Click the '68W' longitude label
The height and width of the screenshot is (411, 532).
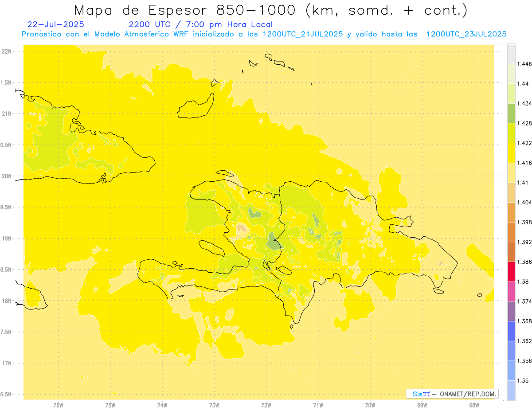pyautogui.click(x=474, y=405)
